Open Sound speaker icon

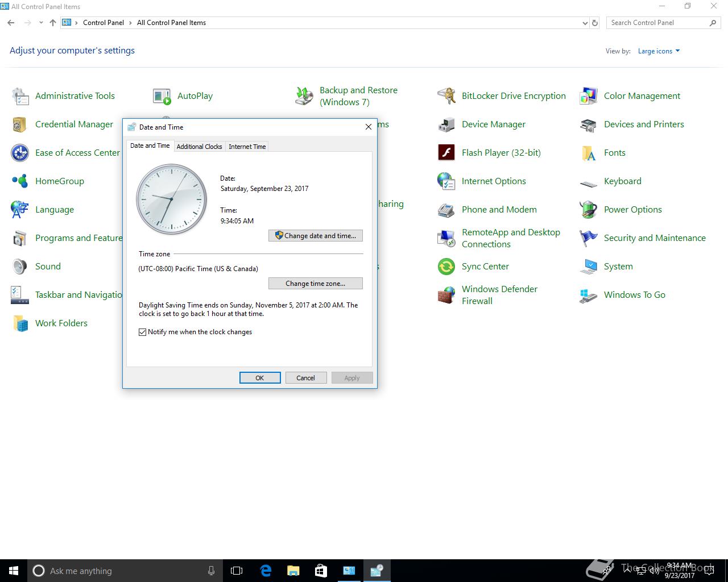pos(20,267)
